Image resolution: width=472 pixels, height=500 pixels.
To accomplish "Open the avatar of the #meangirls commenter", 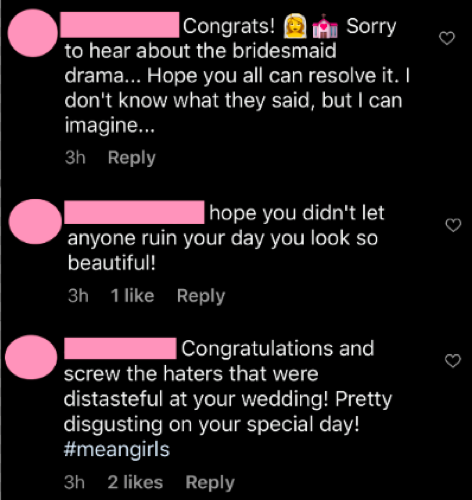I will [x=31, y=357].
